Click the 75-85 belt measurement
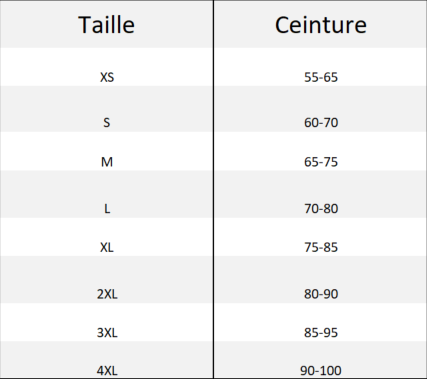 (x=321, y=247)
